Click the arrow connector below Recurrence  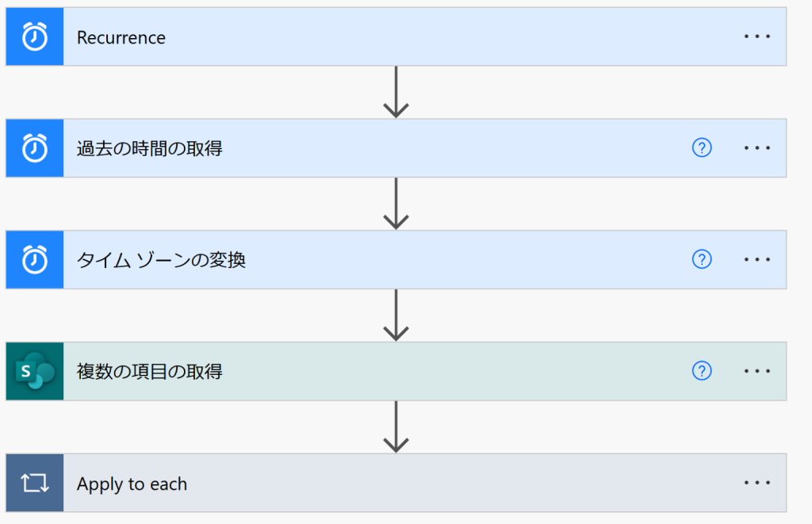pyautogui.click(x=396, y=92)
